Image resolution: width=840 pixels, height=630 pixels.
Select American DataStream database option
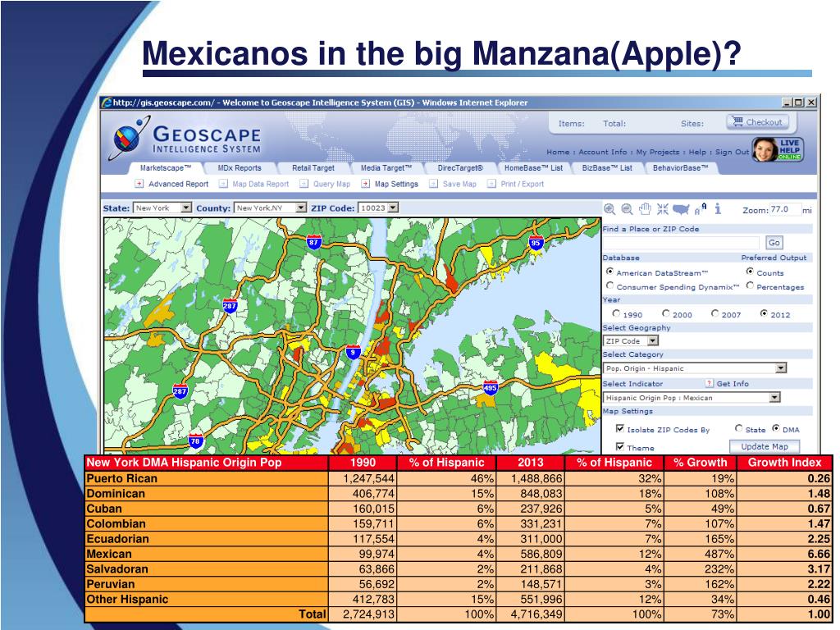pyautogui.click(x=609, y=272)
